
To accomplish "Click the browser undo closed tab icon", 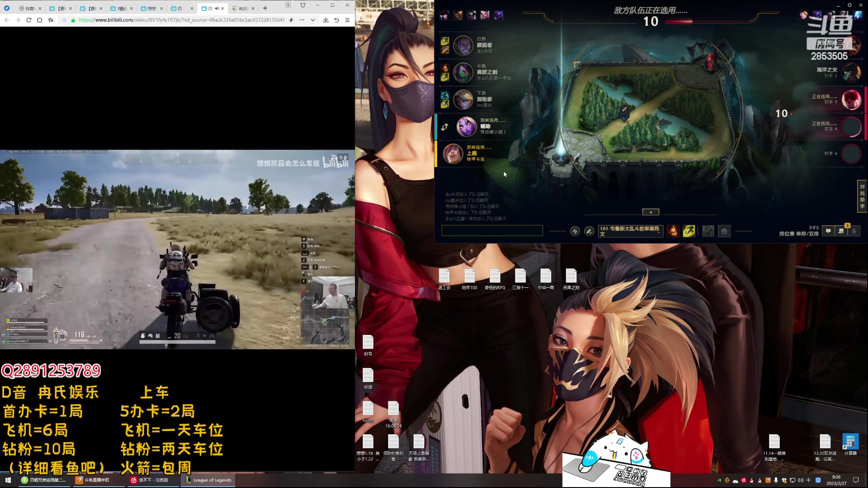I will 336,20.
